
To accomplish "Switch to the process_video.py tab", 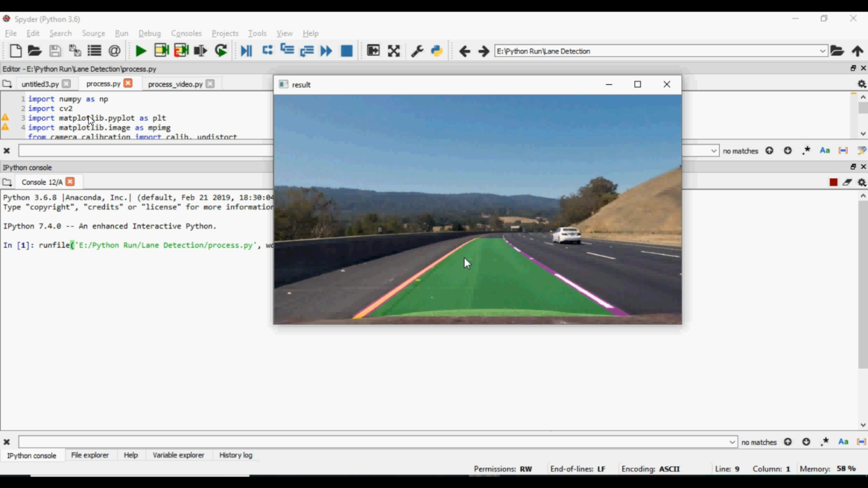I will tap(175, 84).
